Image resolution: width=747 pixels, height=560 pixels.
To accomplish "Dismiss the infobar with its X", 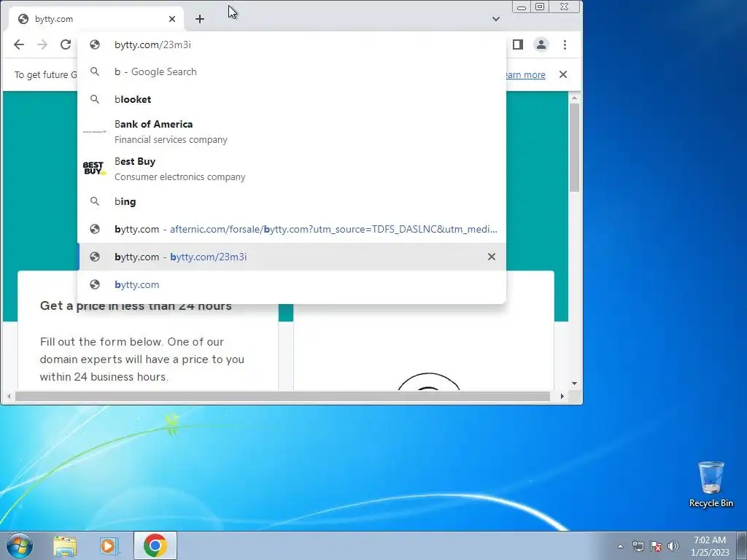I will (x=563, y=74).
